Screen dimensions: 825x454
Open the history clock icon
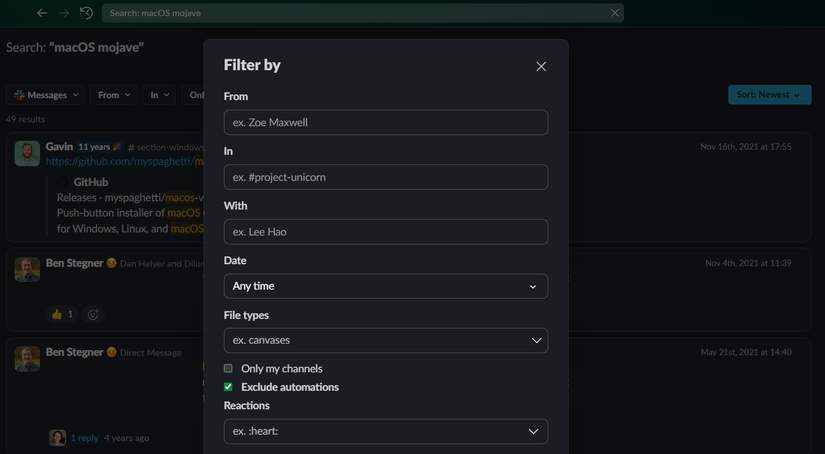click(86, 13)
